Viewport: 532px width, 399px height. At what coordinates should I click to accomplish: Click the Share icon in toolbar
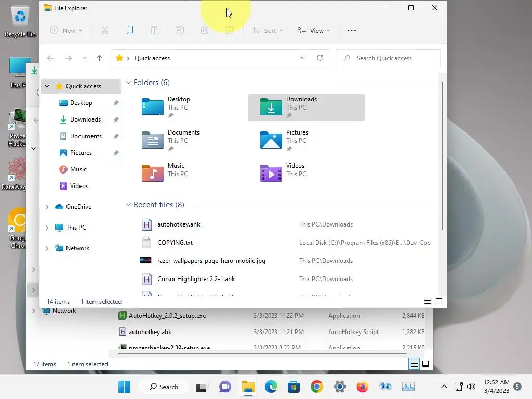point(205,31)
